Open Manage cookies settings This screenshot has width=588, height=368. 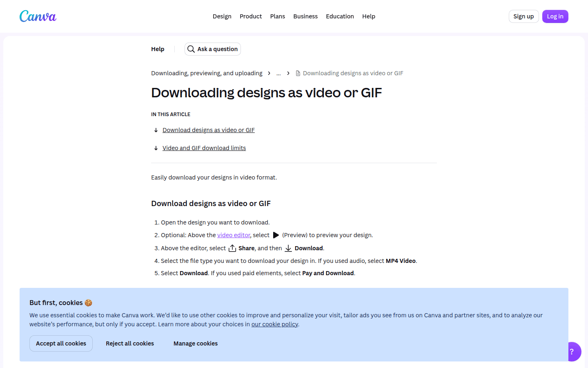[196, 343]
